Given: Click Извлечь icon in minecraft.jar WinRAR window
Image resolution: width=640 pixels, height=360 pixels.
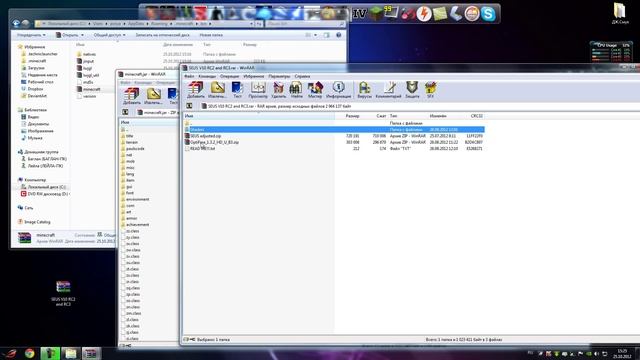Looking at the screenshot, I should pyautogui.click(x=153, y=96).
